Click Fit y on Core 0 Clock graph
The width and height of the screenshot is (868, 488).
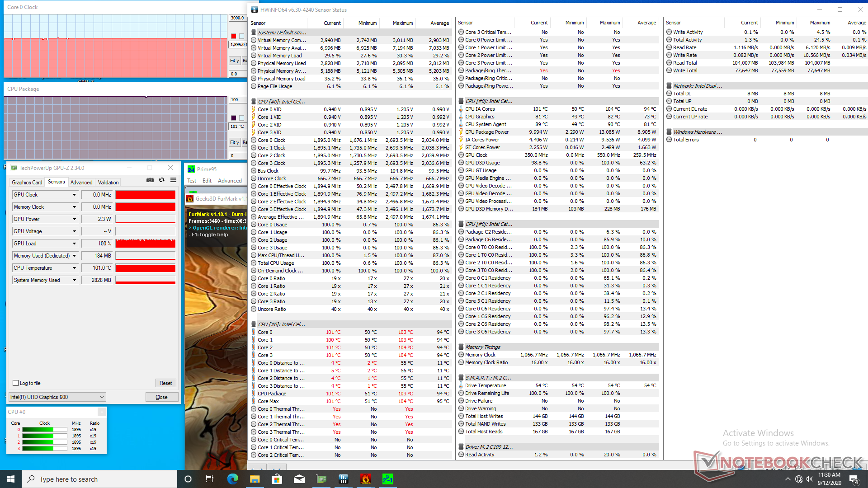pos(234,61)
